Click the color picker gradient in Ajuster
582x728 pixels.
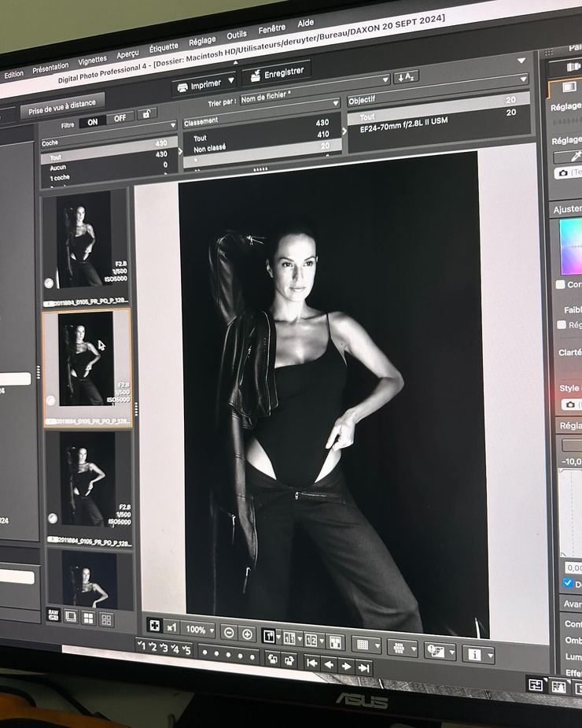pyautogui.click(x=570, y=246)
